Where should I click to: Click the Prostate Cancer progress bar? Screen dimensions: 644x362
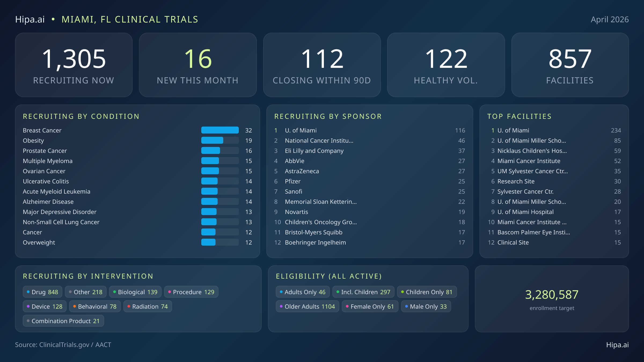220,150
